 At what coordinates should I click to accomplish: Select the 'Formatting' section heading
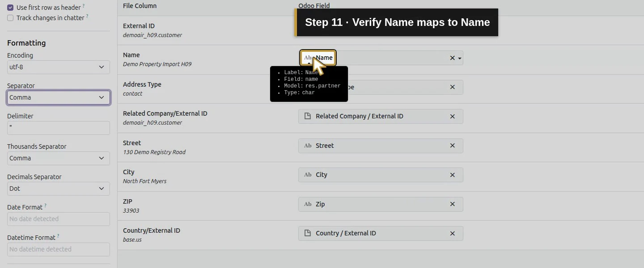click(x=26, y=43)
